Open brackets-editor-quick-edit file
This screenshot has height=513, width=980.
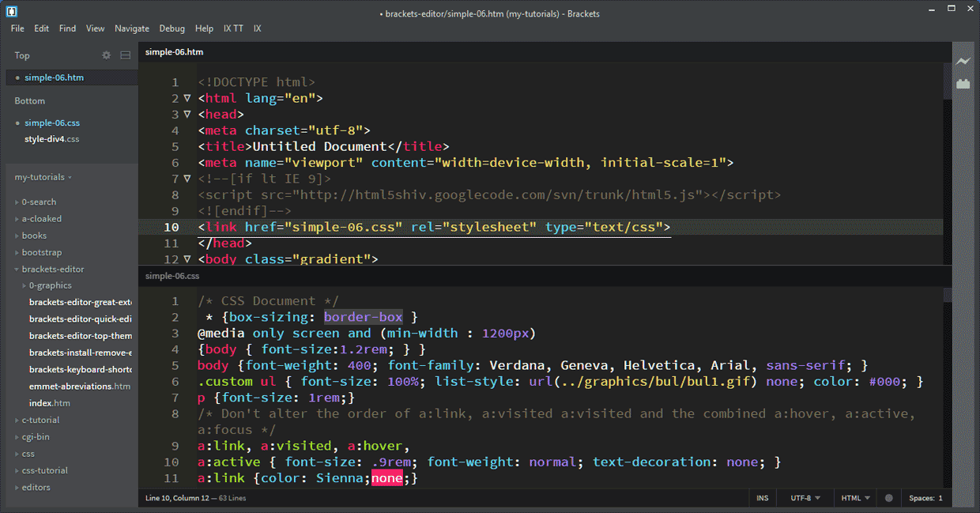(81, 319)
